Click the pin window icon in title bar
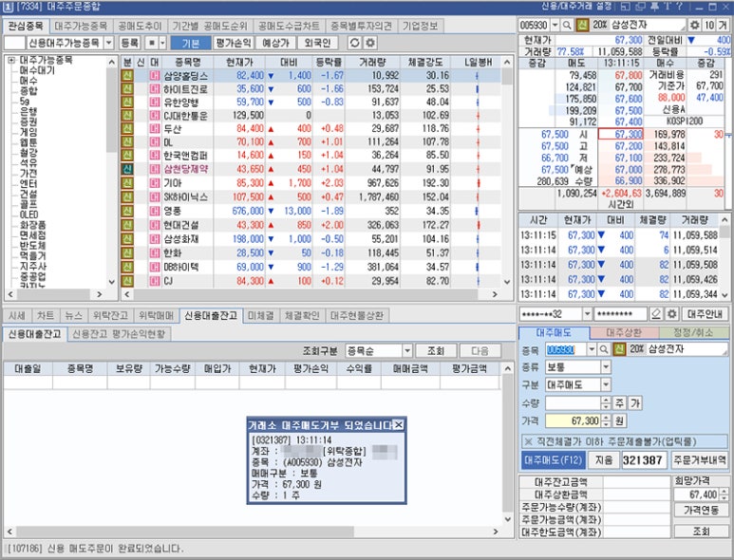Screen dimensions: 734x560 (x=654, y=7)
